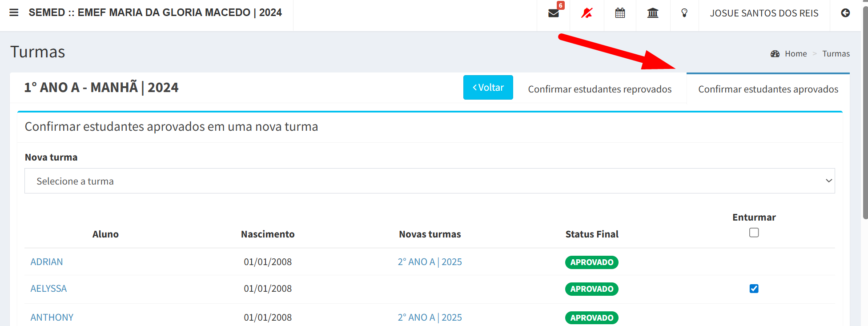868x326 pixels.
Task: Click the Home breadcrumb link
Action: [796, 54]
